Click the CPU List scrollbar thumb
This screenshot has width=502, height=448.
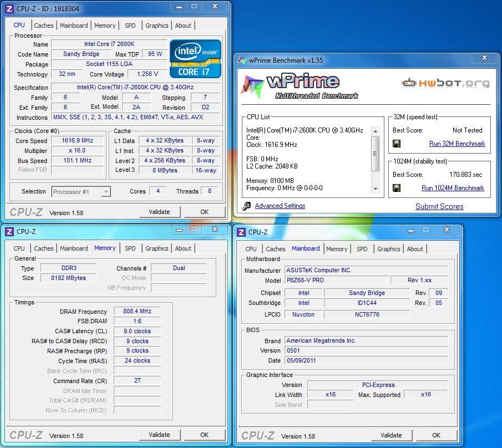coord(376,154)
